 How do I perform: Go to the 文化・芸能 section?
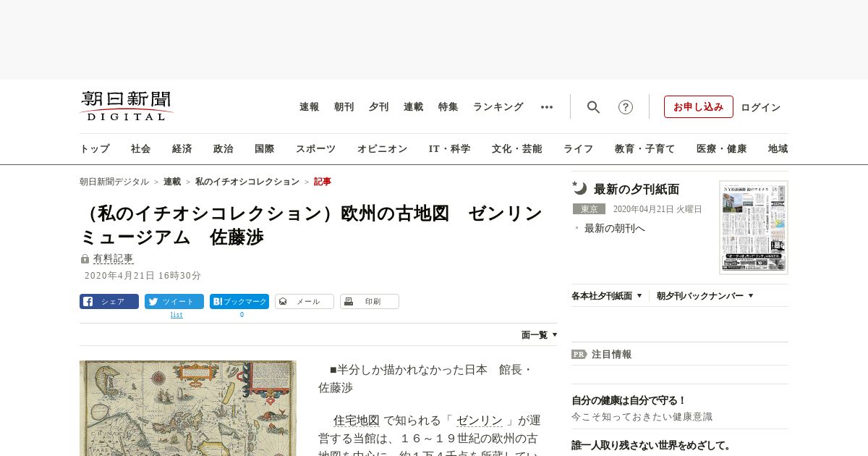(517, 149)
